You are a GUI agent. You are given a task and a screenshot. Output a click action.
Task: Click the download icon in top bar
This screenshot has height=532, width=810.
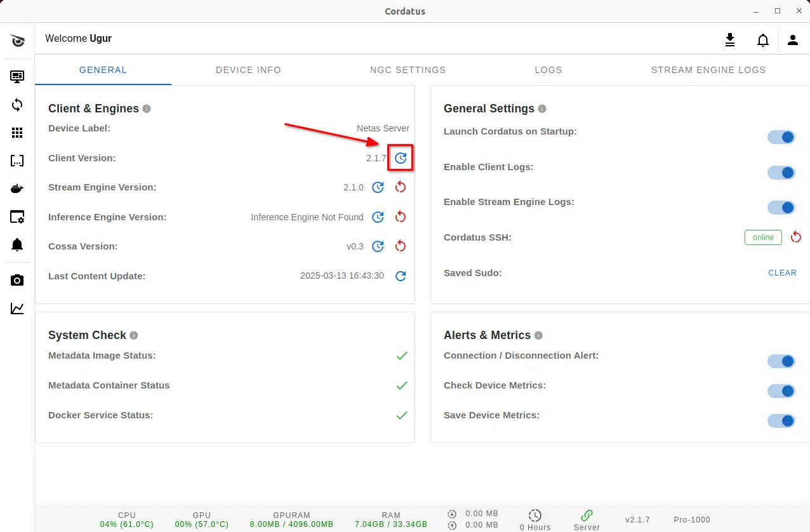click(730, 41)
